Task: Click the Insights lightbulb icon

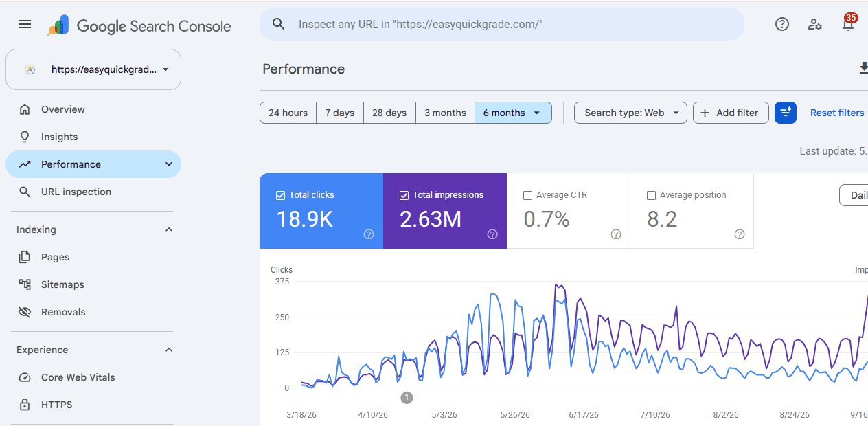Action: 25,137
